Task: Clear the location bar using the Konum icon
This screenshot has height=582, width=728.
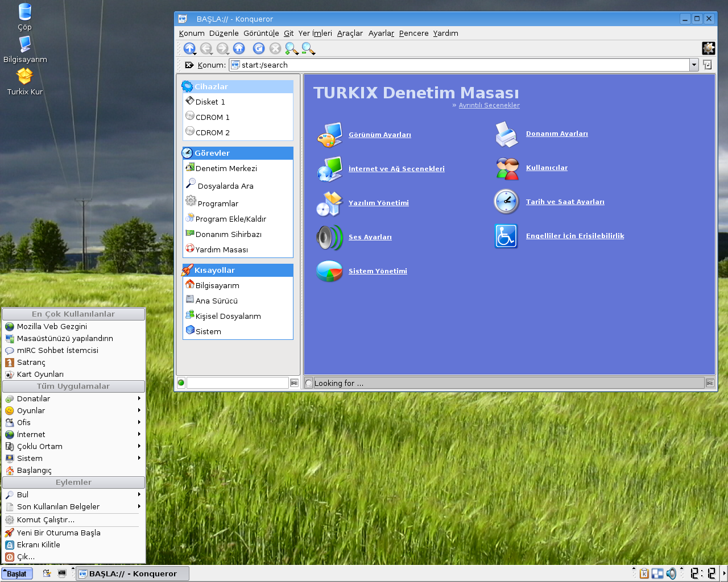Action: pos(189,65)
